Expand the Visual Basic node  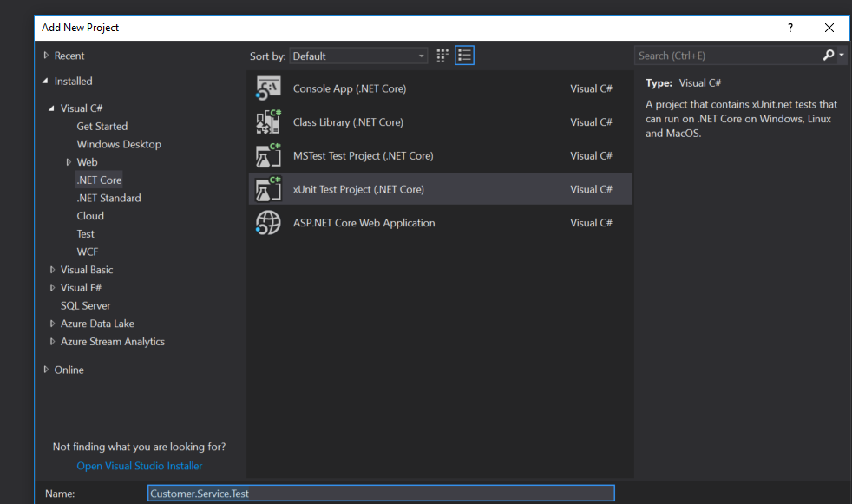pyautogui.click(x=52, y=270)
